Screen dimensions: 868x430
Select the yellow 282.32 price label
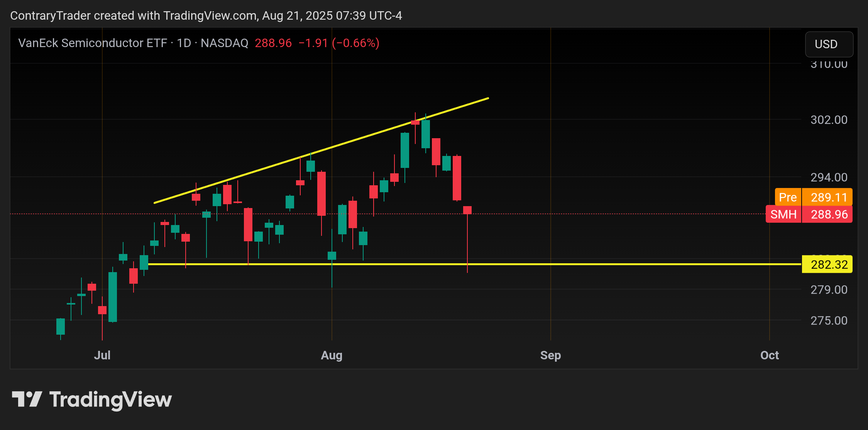point(827,264)
